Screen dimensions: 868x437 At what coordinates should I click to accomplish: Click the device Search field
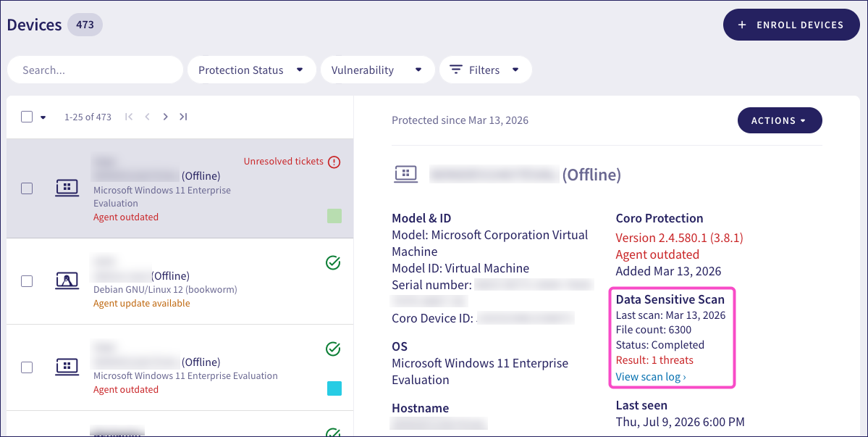click(x=96, y=70)
